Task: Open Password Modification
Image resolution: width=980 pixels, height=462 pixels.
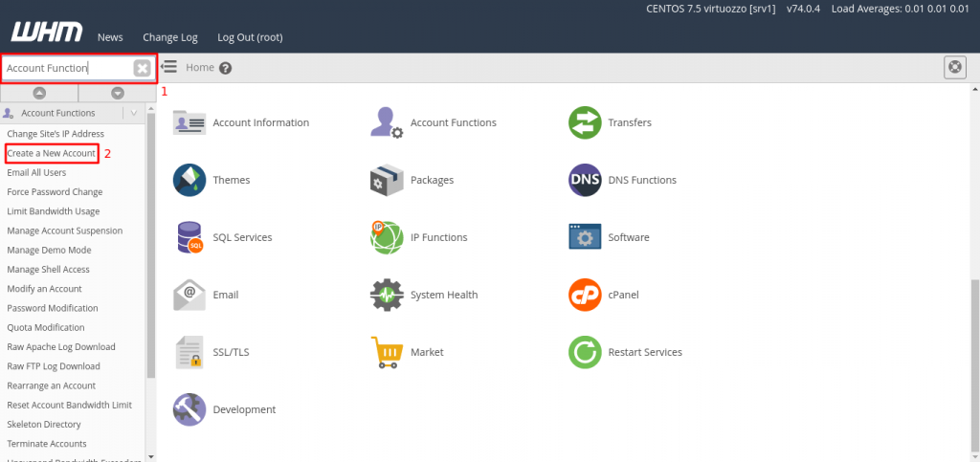Action: pos(53,308)
